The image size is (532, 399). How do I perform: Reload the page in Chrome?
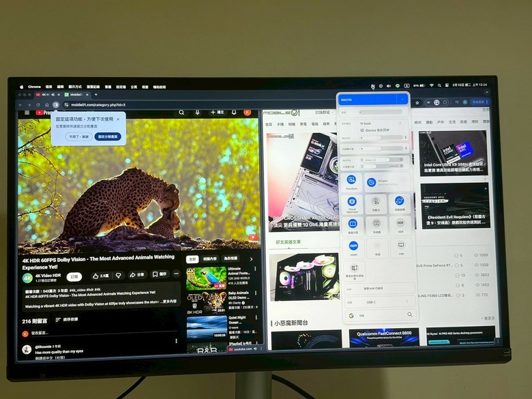point(38,105)
